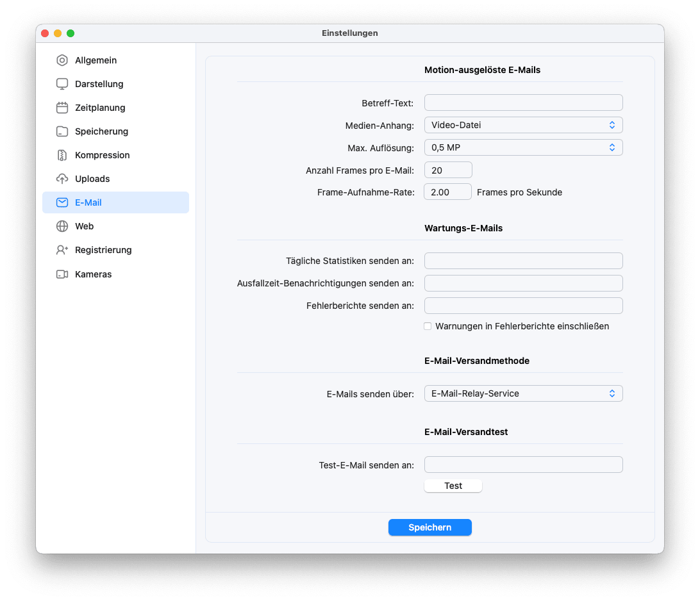
Task: Open the Medien-Anhang dropdown
Action: click(523, 125)
